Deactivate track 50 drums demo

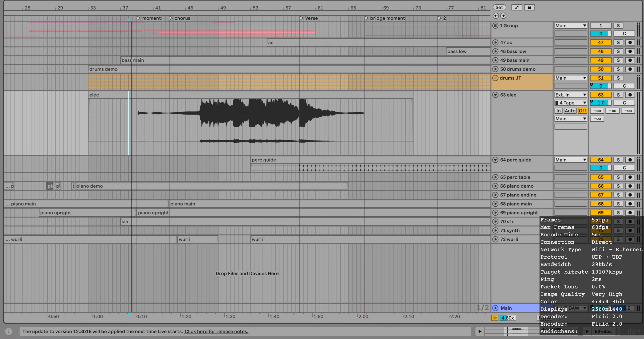600,69
